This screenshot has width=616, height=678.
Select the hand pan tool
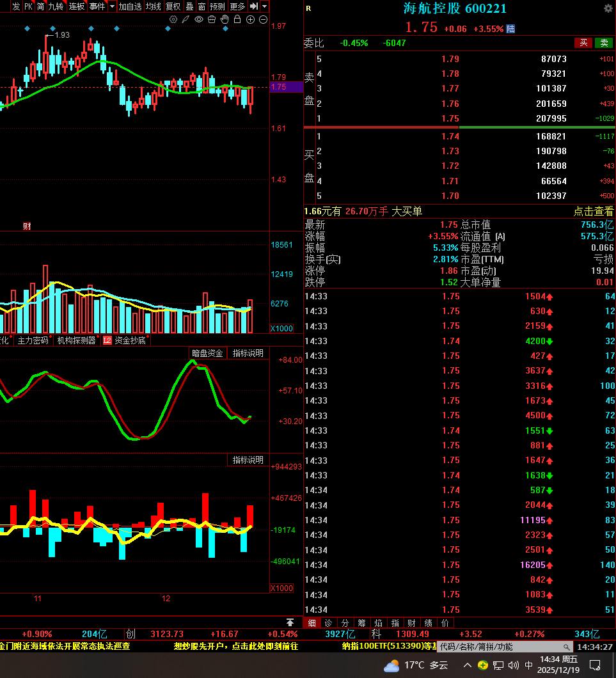[x=225, y=19]
